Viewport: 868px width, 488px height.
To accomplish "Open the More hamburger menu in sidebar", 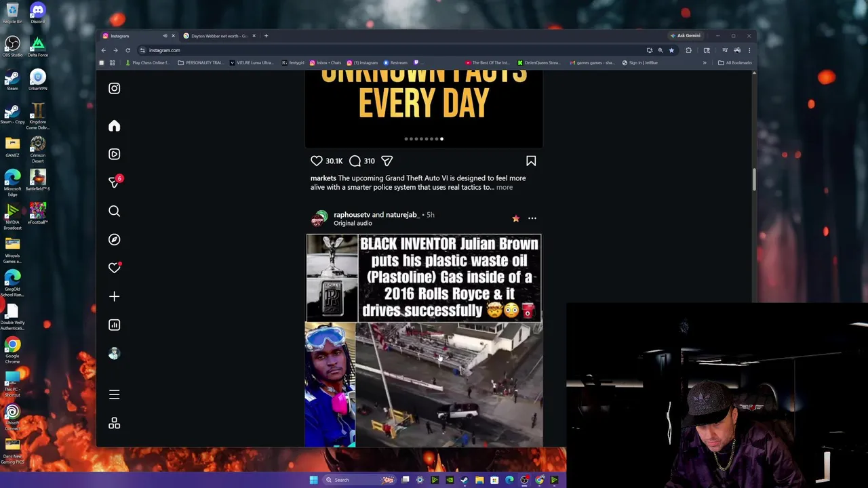I will tap(114, 394).
